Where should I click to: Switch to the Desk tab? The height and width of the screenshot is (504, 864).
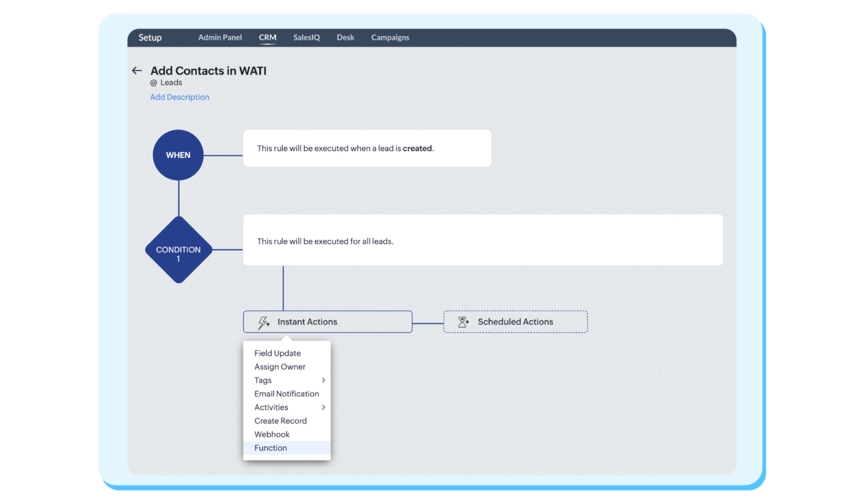346,37
